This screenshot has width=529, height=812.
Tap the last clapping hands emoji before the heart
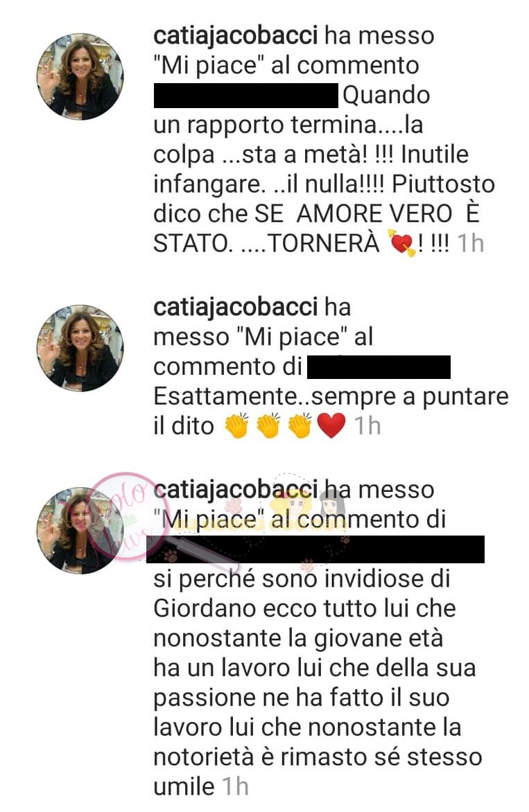tap(300, 425)
